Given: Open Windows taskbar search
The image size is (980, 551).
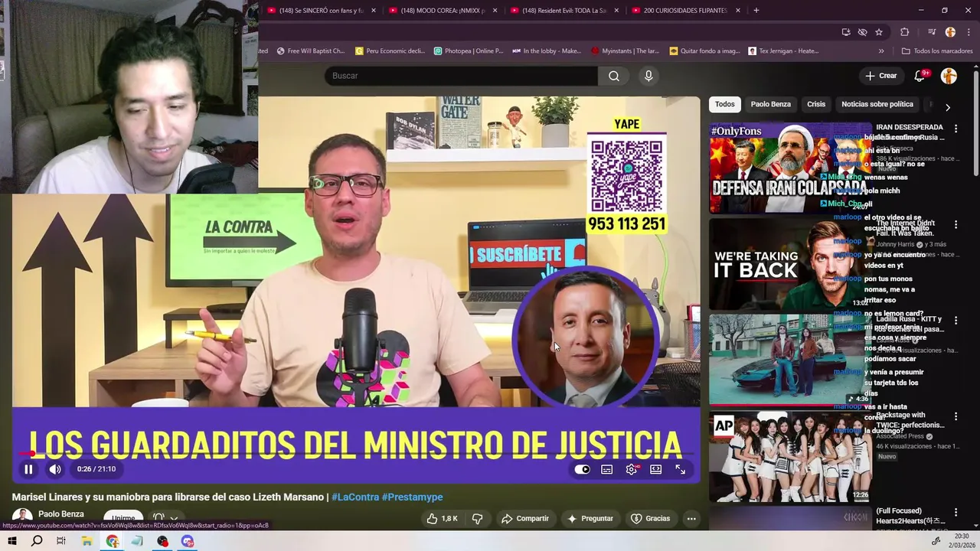Looking at the screenshot, I should [37, 541].
